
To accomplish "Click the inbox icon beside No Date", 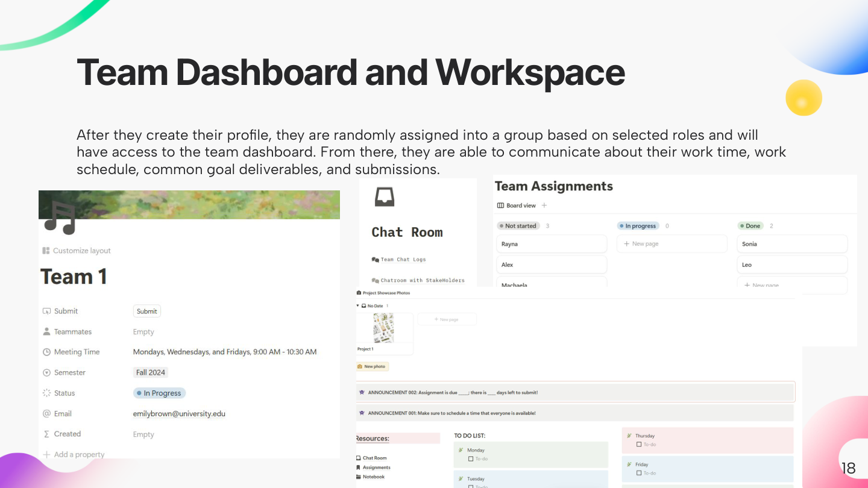I will [363, 306].
